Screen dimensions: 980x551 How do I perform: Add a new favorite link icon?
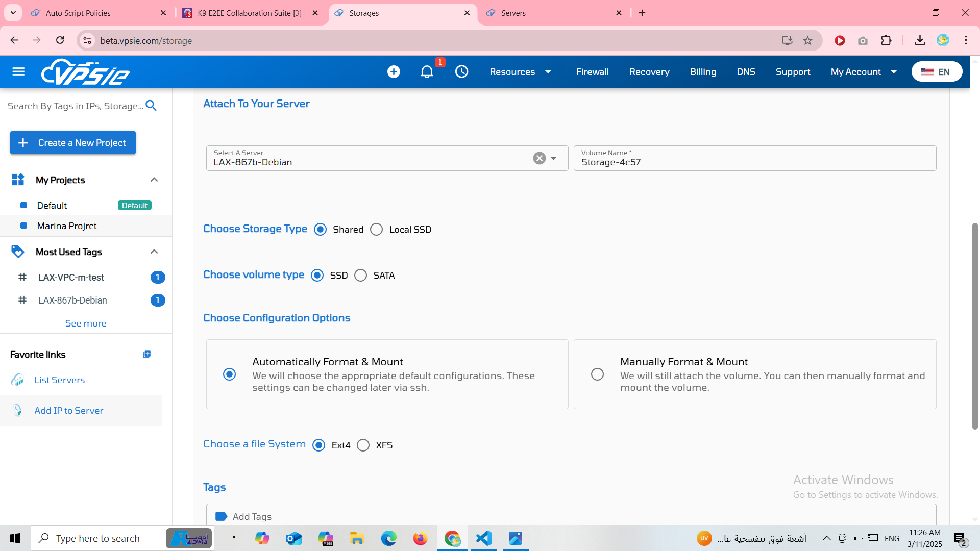(147, 354)
